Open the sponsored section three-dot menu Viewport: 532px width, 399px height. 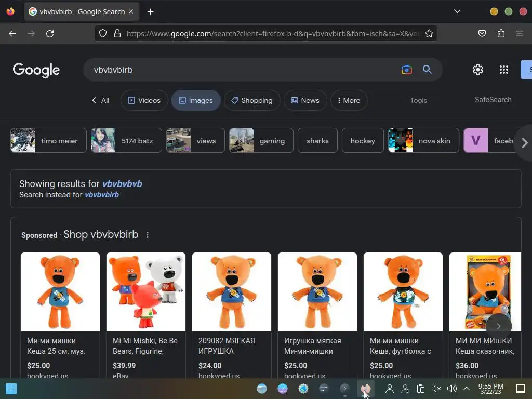point(147,235)
